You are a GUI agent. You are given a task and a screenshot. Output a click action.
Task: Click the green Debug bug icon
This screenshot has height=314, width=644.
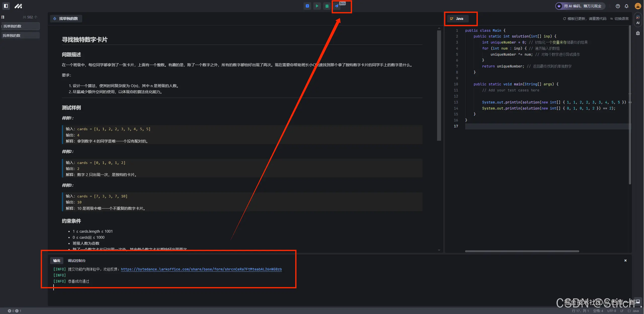tap(327, 6)
